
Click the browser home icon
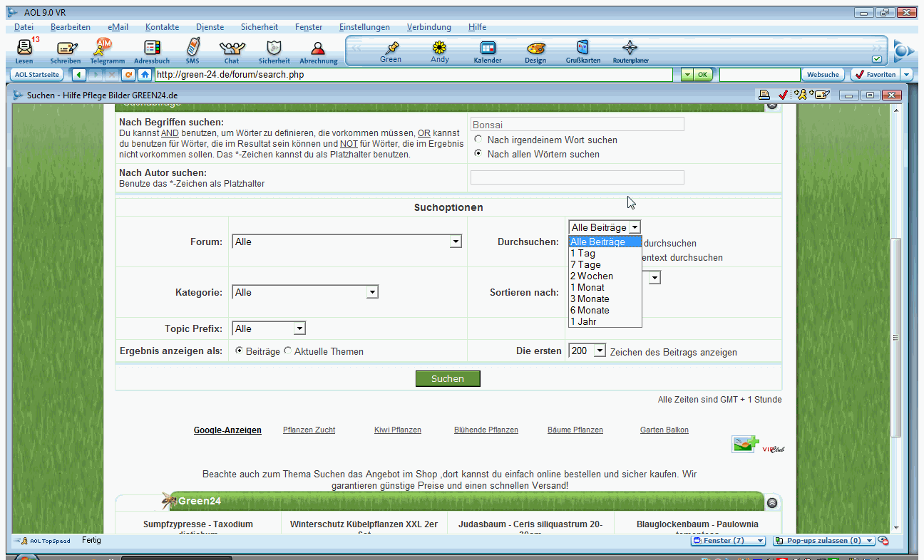click(145, 75)
